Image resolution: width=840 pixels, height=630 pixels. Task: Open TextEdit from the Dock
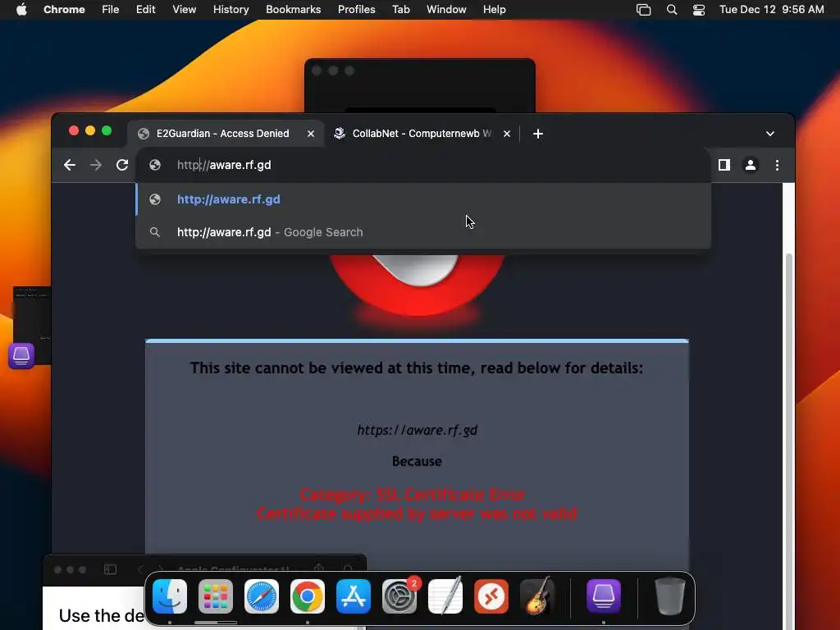445,596
